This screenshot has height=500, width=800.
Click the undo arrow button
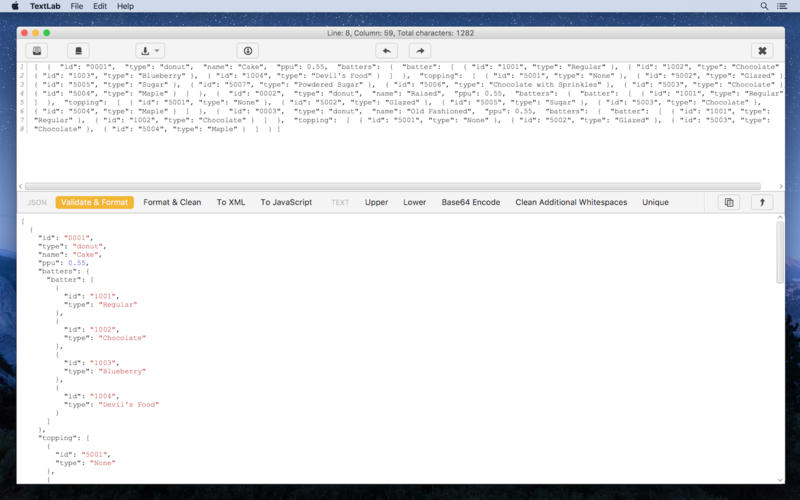tap(386, 51)
